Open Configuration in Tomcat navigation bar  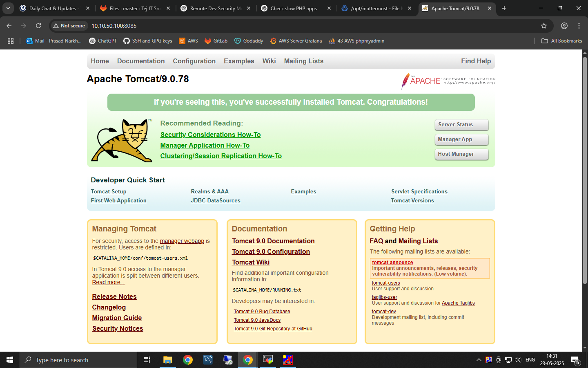tap(194, 61)
